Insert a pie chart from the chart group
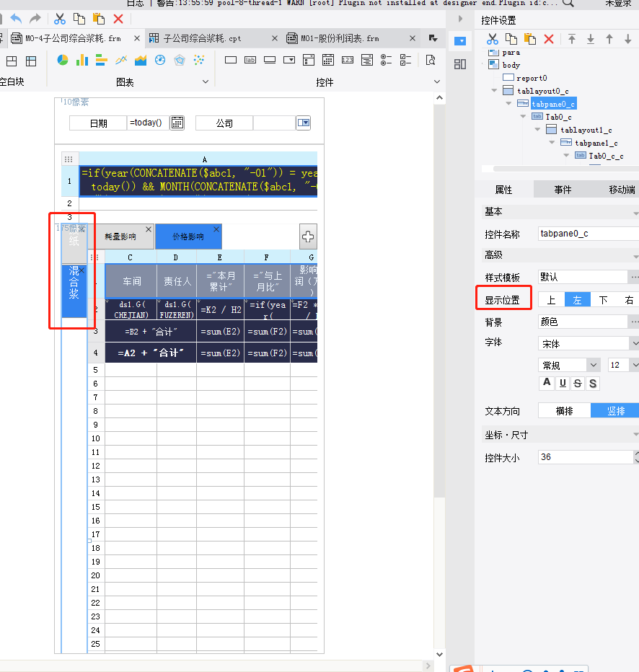The image size is (639, 672). coord(63,60)
